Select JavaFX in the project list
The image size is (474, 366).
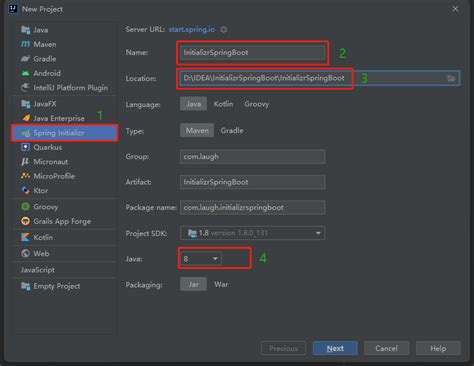coord(64,104)
